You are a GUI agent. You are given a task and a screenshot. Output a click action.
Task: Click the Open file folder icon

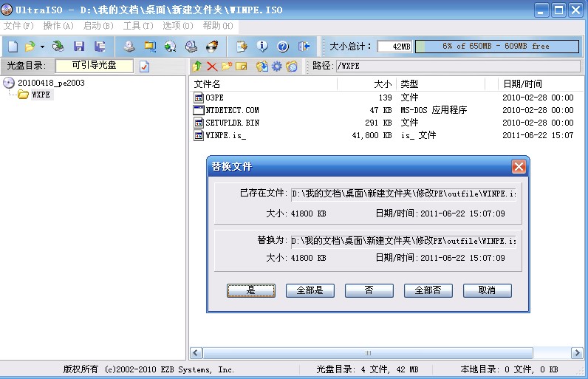pos(30,47)
